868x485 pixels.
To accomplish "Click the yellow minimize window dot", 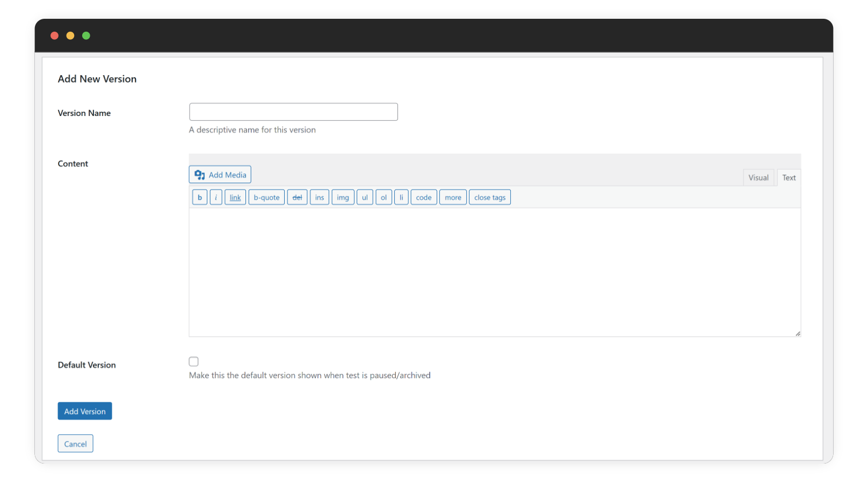I will pos(70,35).
